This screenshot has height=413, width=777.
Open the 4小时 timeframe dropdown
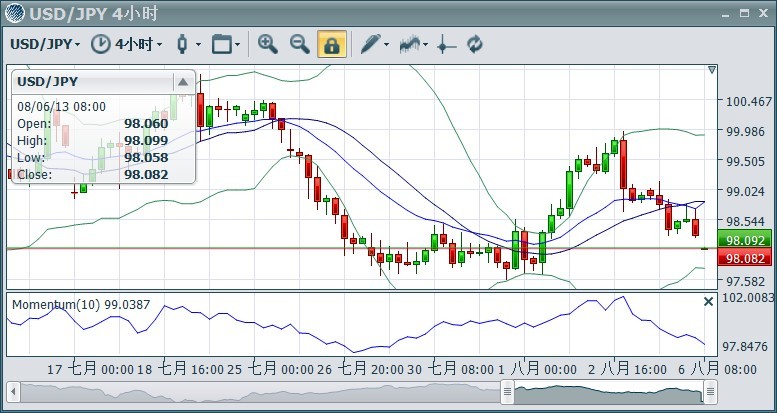(x=138, y=44)
